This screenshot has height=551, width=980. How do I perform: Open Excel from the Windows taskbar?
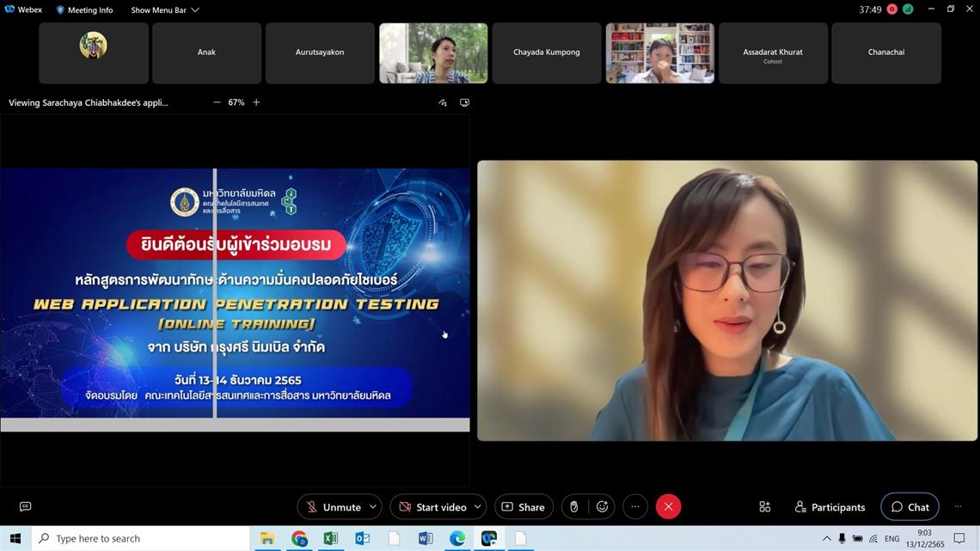click(331, 539)
